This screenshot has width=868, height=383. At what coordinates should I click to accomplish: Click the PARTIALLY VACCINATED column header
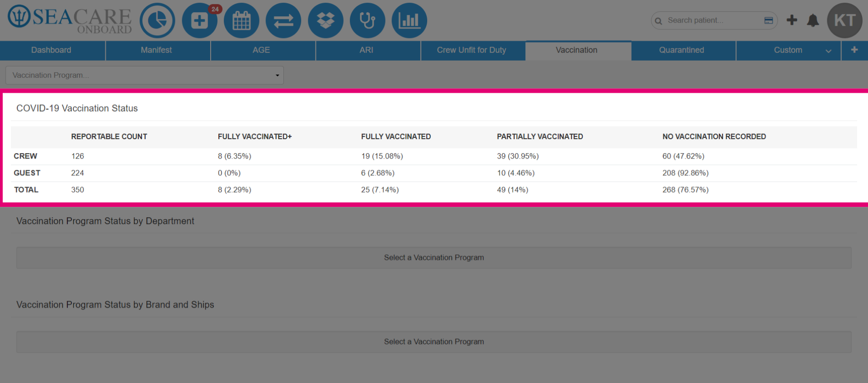pyautogui.click(x=540, y=136)
